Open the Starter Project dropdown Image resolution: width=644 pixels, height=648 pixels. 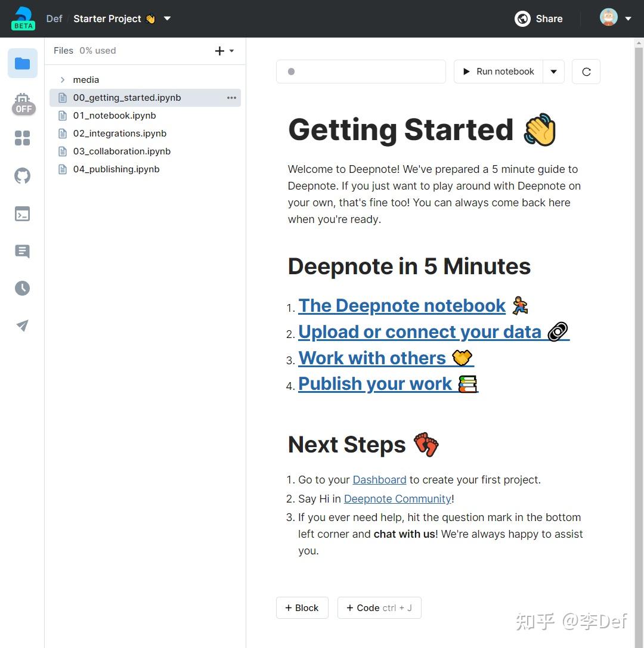(167, 18)
